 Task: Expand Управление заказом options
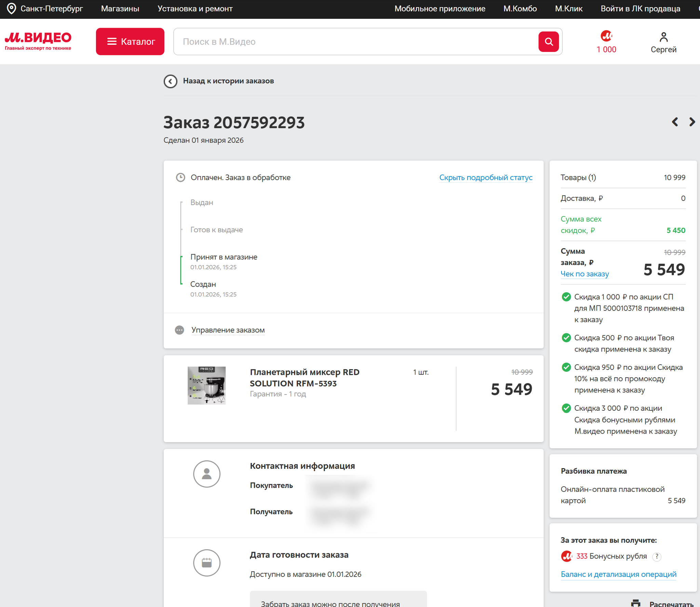click(x=228, y=330)
